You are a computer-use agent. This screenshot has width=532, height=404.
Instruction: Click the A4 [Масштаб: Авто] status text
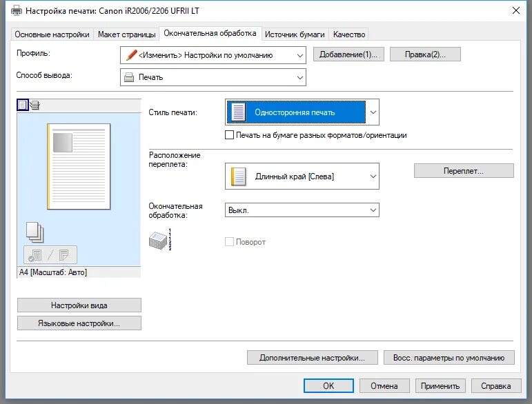click(x=53, y=272)
